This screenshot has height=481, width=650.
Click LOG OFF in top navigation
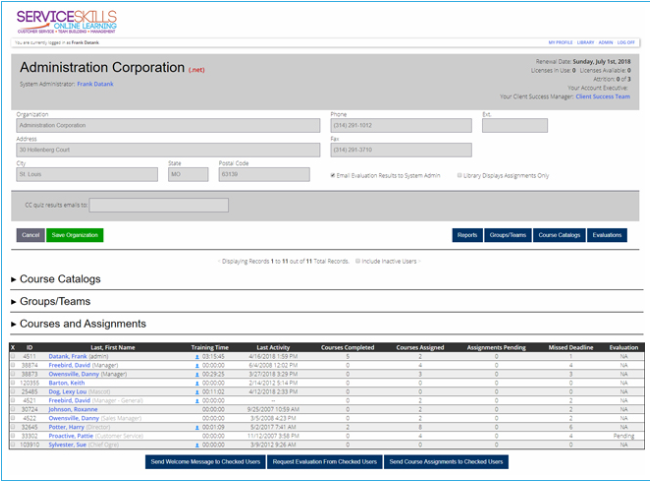click(626, 42)
